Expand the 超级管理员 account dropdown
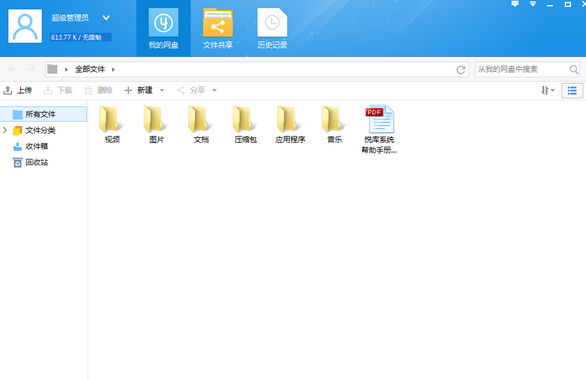The image size is (586, 381). (x=106, y=18)
